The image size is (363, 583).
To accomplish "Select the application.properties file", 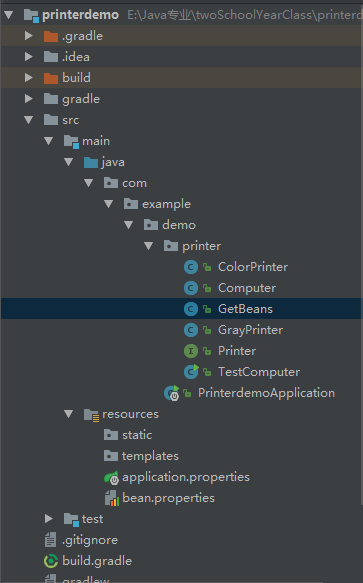I will click(186, 477).
